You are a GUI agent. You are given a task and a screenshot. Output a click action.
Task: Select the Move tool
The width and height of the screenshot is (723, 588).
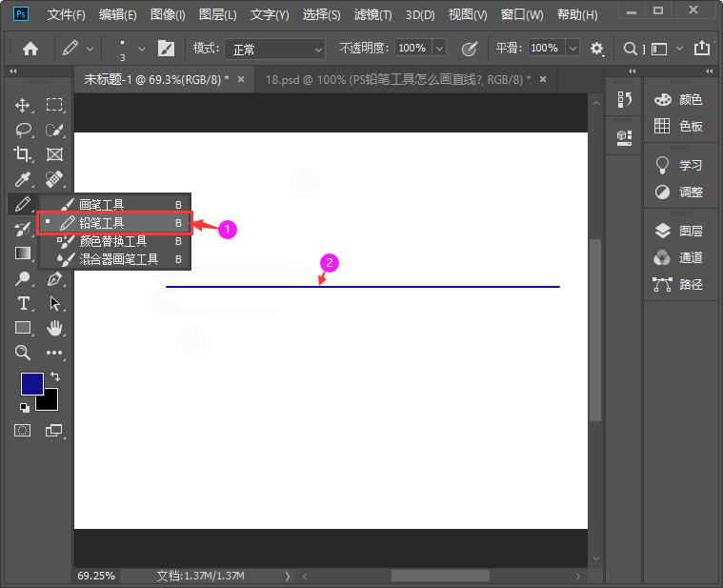tap(23, 105)
